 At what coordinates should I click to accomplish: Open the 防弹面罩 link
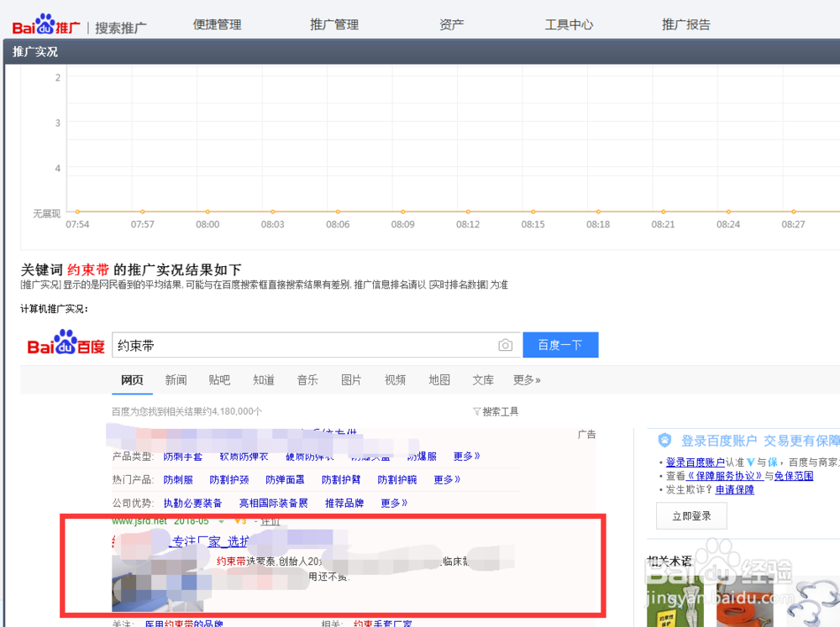click(x=285, y=480)
